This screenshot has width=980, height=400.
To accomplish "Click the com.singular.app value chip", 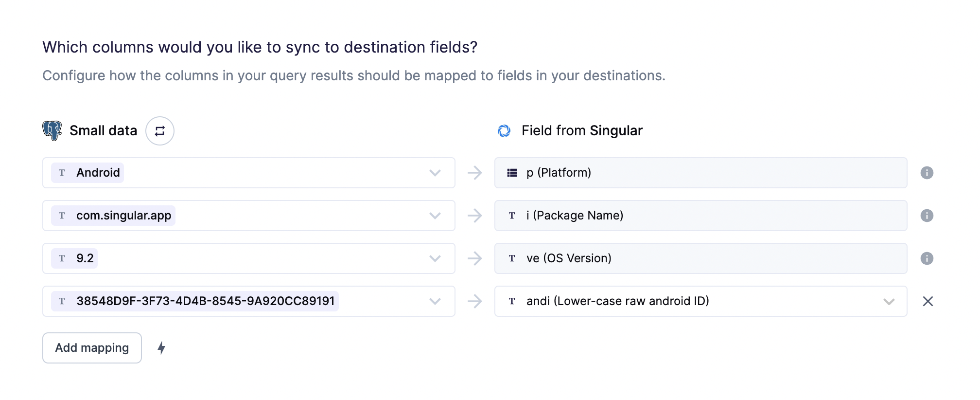I will click(113, 216).
